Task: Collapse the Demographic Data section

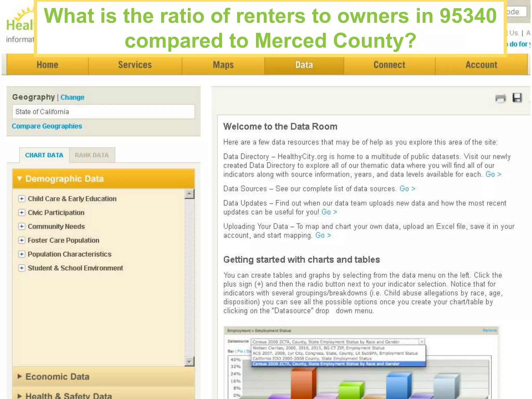Action: 103,179
